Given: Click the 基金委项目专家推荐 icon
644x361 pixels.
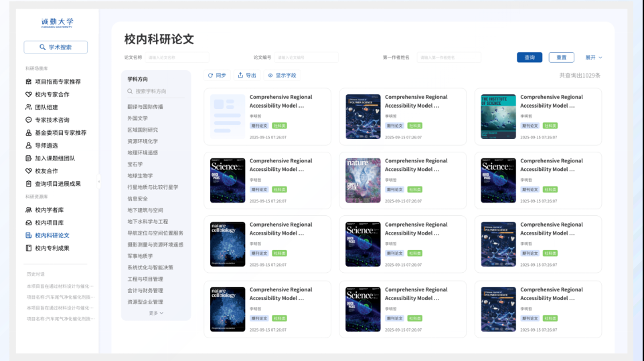Looking at the screenshot, I should [28, 132].
